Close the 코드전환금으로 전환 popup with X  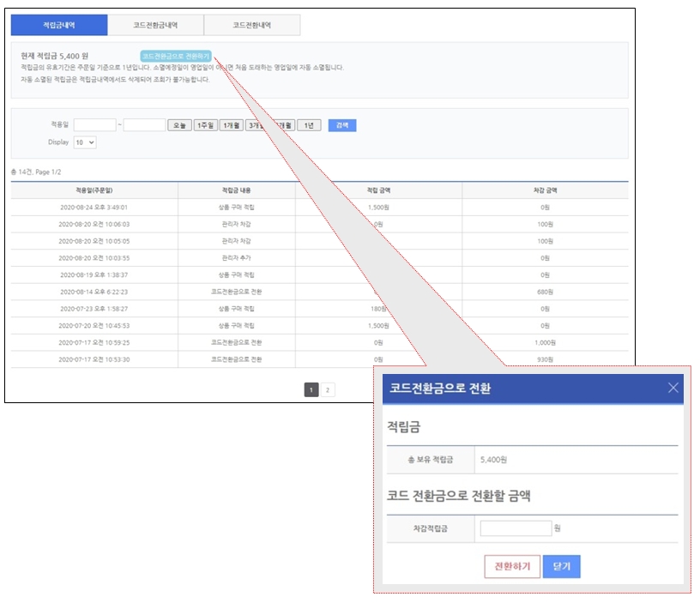(x=673, y=389)
